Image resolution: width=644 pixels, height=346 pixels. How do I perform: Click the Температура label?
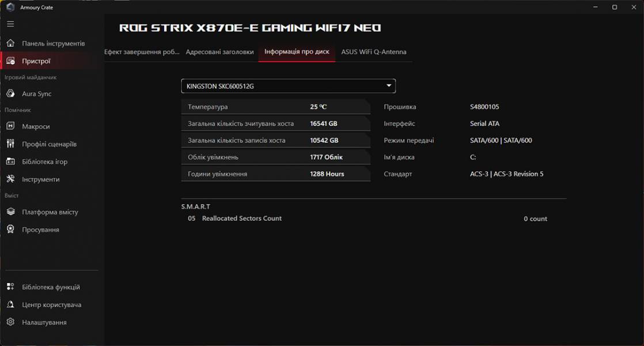coord(207,107)
